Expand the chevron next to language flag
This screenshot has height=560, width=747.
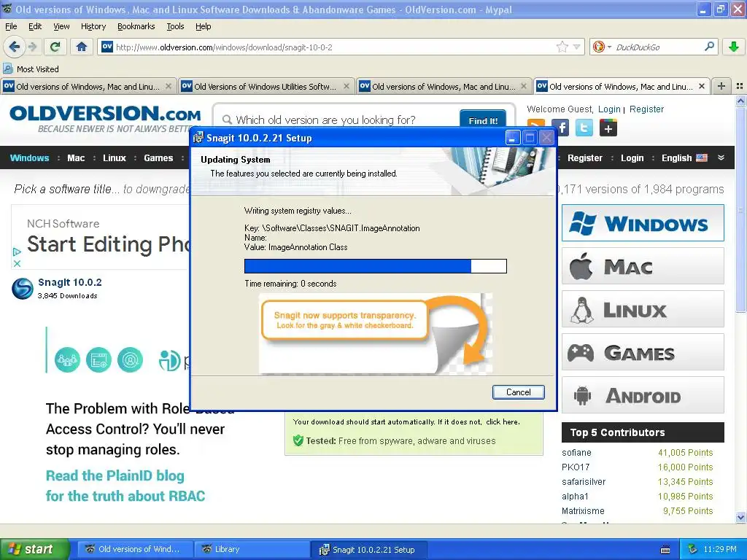click(x=721, y=157)
